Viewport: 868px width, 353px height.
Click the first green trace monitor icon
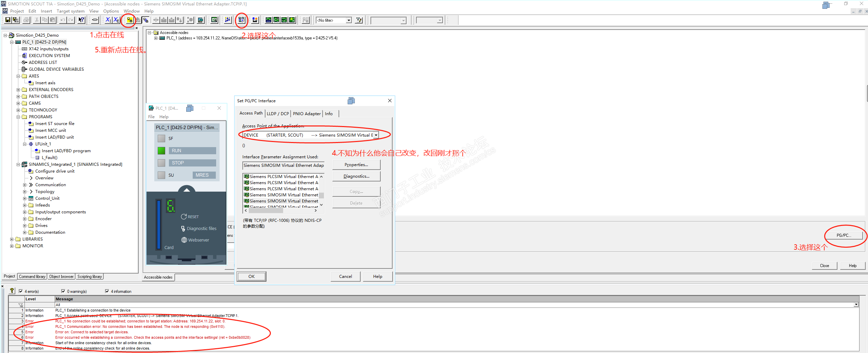[268, 20]
